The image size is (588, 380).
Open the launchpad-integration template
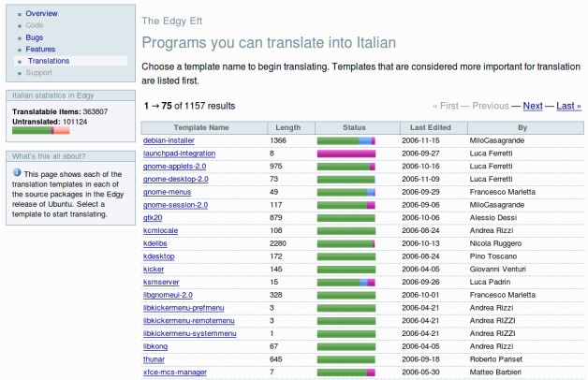coord(179,153)
